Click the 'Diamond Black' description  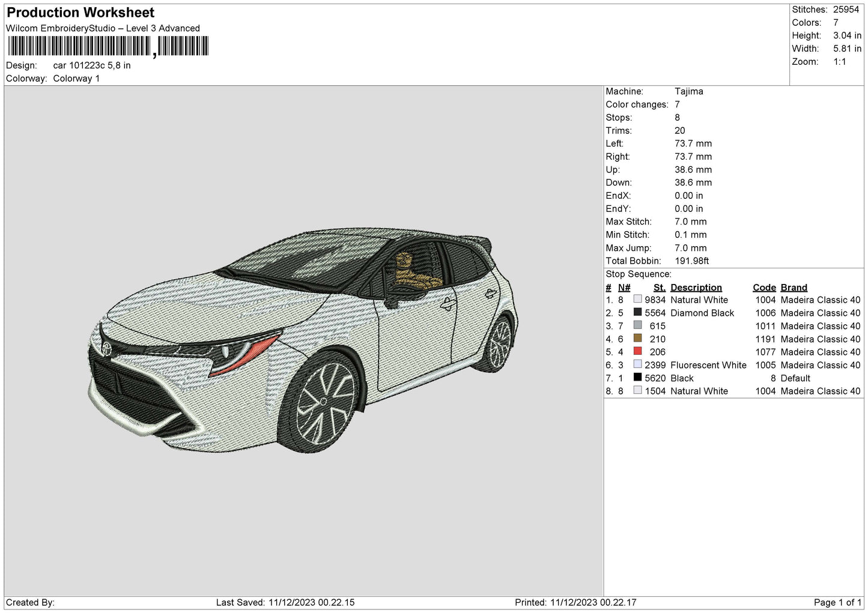[702, 313]
